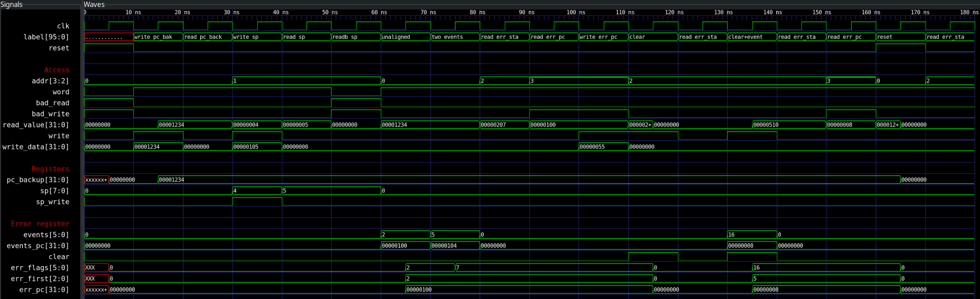This screenshot has height=299, width=980.
Task: Select the clk signal name
Action: pos(63,26)
